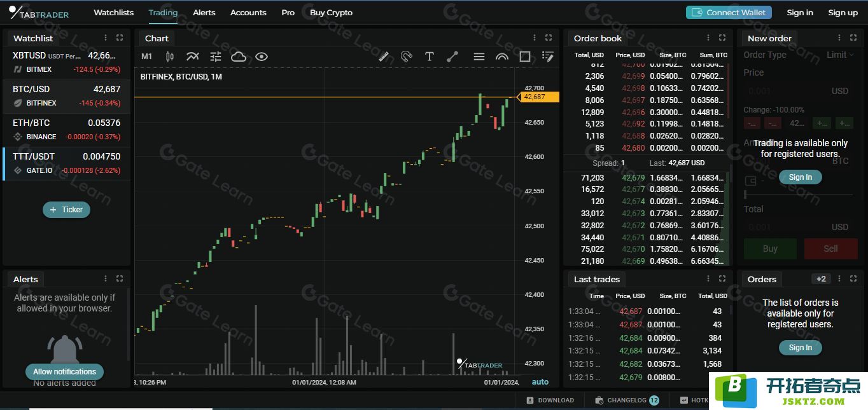
Task: Open Last trades panel options menu
Action: (x=708, y=278)
